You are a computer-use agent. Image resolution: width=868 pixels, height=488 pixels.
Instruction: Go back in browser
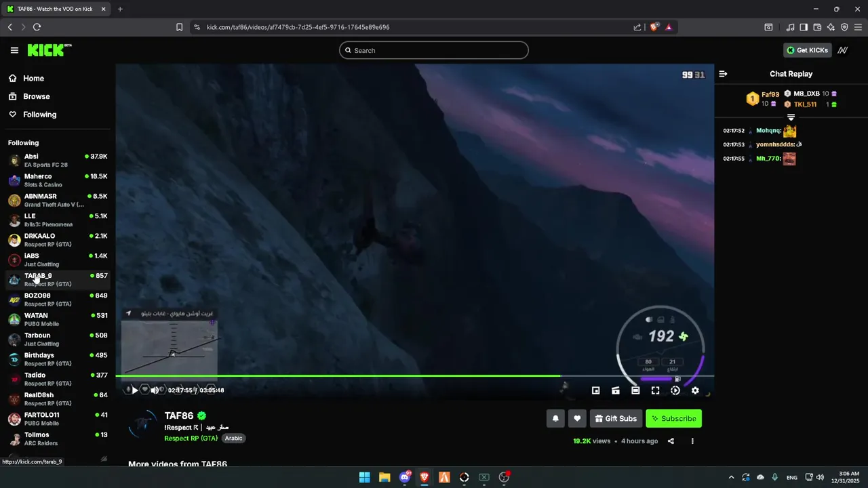coord(9,27)
